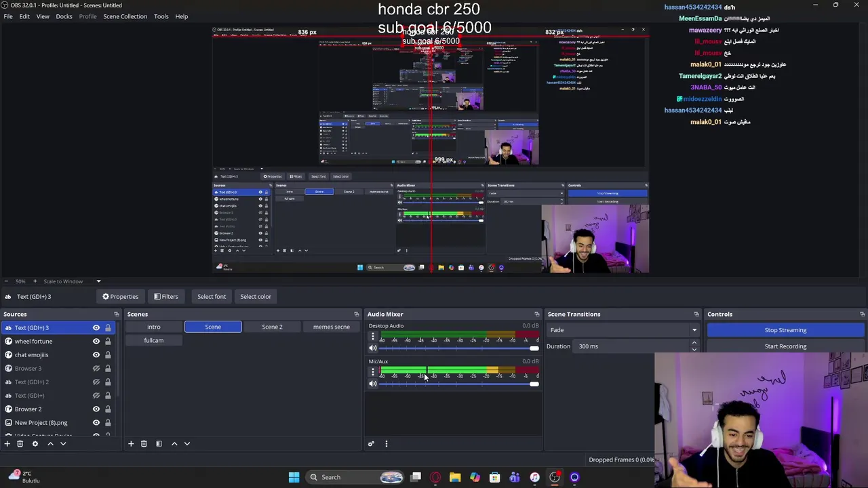Open the Help menu
This screenshot has width=868, height=488.
182,16
